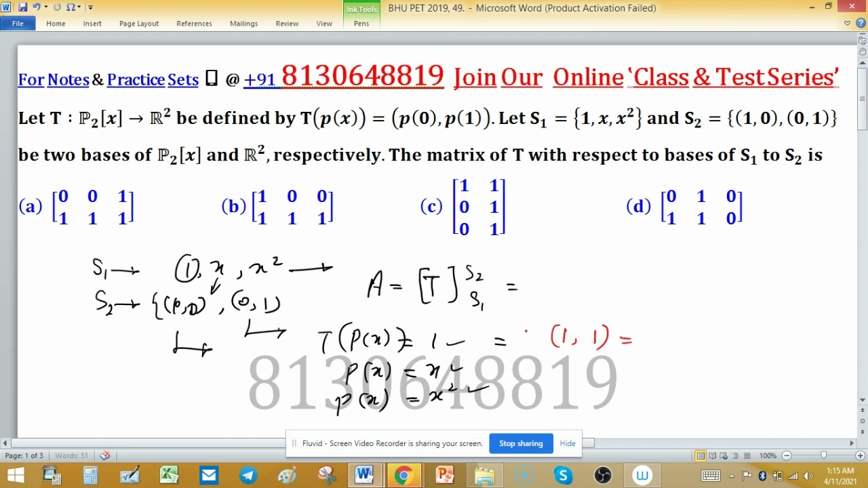
Task: Click the proofing errors icon in status bar
Action: point(104,455)
